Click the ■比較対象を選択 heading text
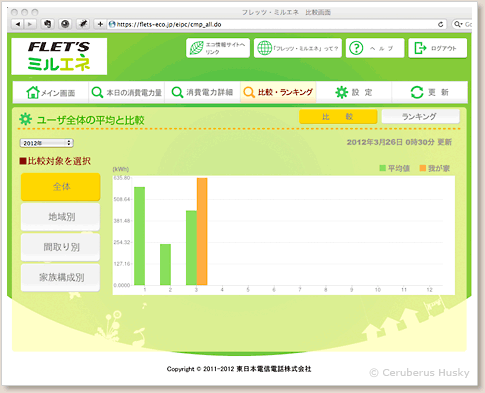Image resolution: width=485 pixels, height=393 pixels. click(55, 161)
